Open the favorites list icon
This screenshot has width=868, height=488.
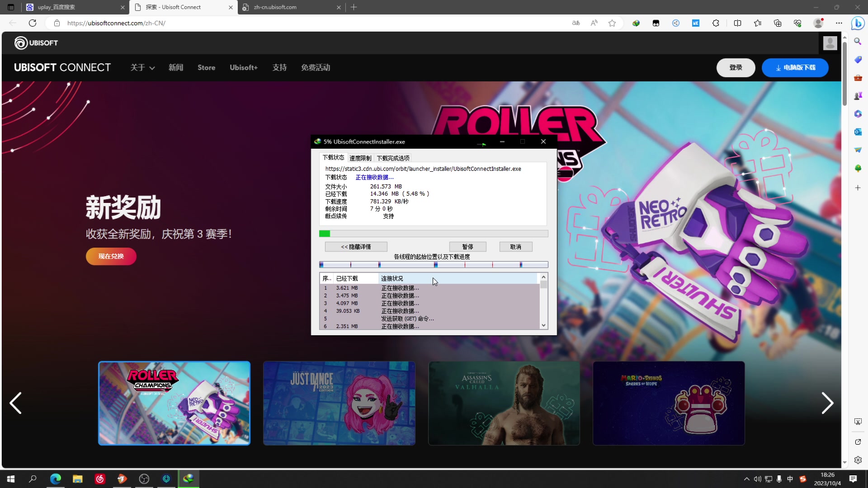(x=758, y=23)
